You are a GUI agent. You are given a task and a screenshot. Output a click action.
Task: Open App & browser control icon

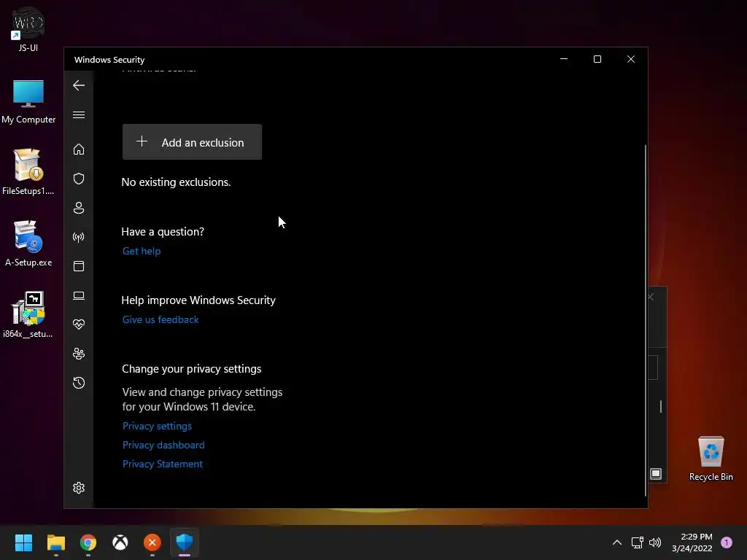79,266
